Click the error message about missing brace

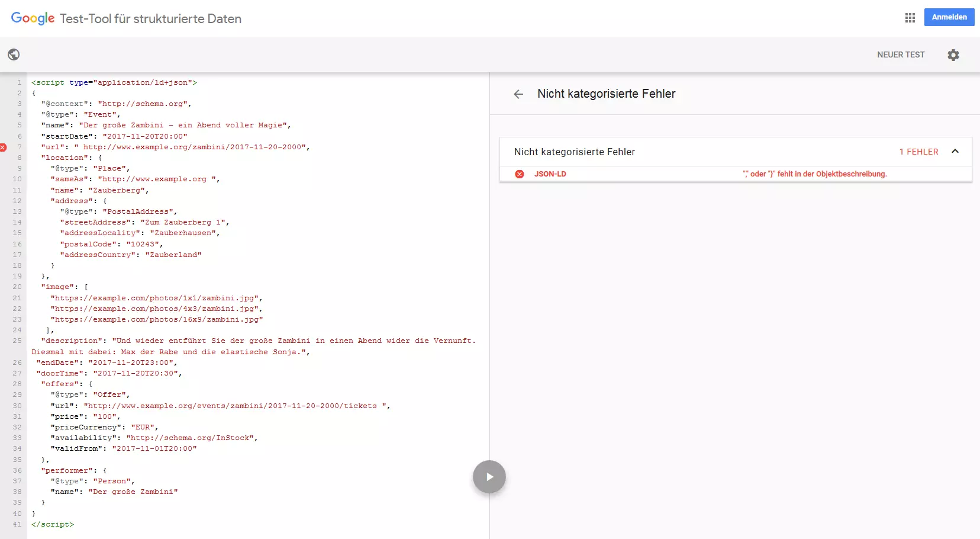814,174
